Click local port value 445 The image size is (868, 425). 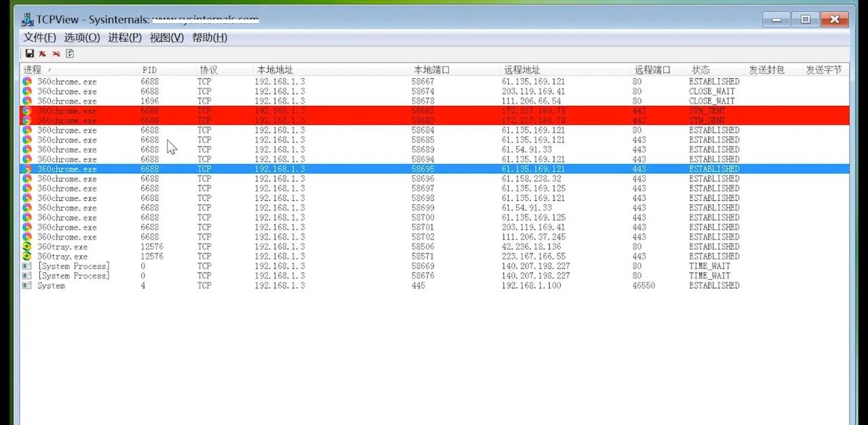tap(418, 286)
